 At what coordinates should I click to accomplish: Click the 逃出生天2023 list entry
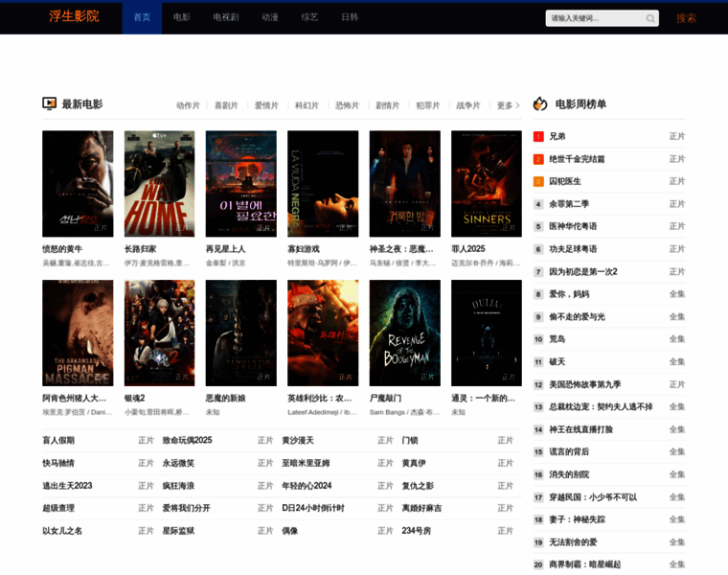click(67, 486)
